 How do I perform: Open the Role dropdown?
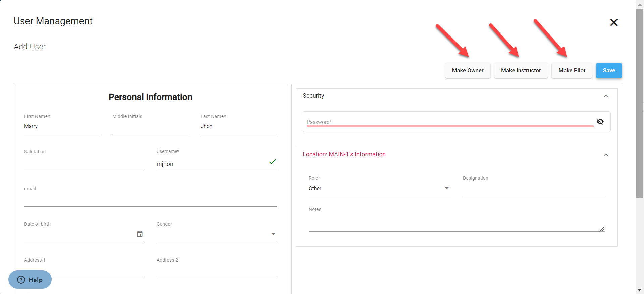[379, 189]
